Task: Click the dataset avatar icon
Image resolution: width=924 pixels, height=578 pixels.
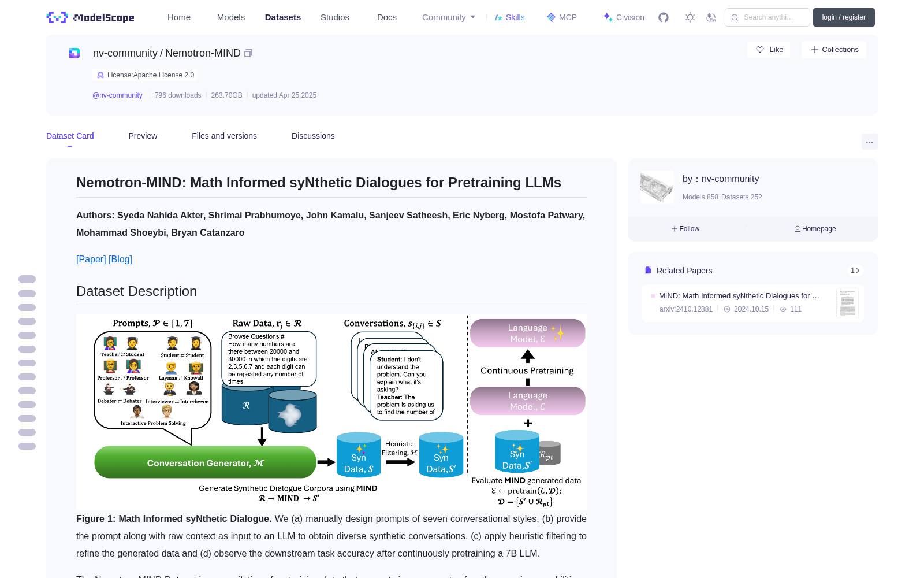Action: click(x=74, y=53)
